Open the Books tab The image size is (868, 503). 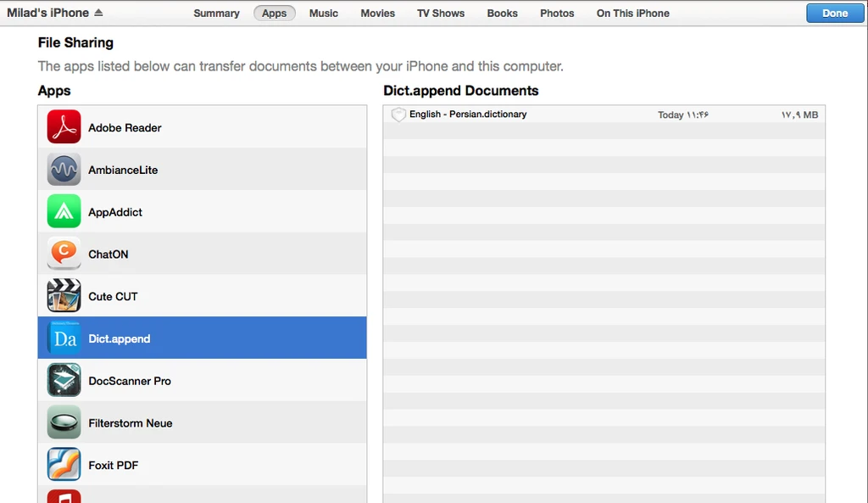tap(502, 14)
